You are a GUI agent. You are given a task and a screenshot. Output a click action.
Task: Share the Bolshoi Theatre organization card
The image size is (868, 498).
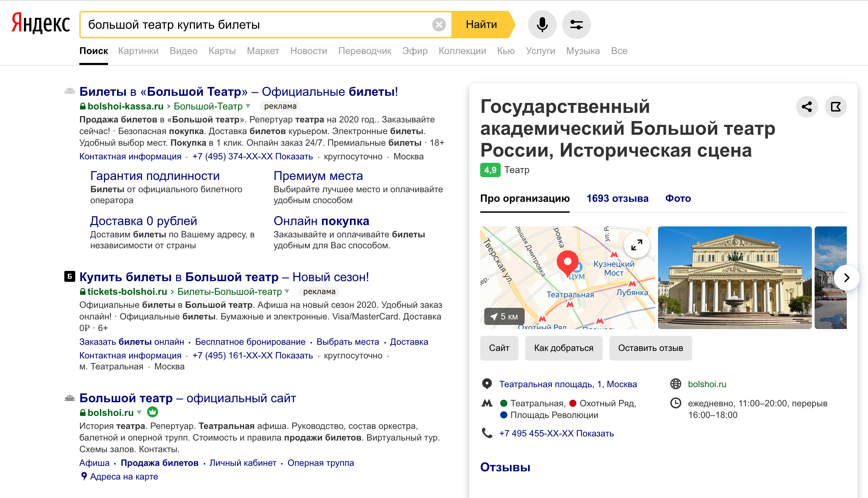[807, 107]
